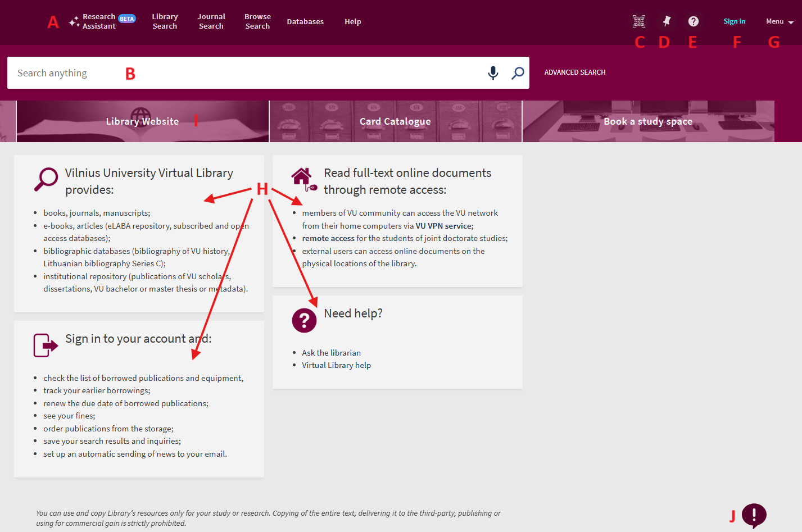Open the Databases page
The height and width of the screenshot is (532, 802).
305,21
